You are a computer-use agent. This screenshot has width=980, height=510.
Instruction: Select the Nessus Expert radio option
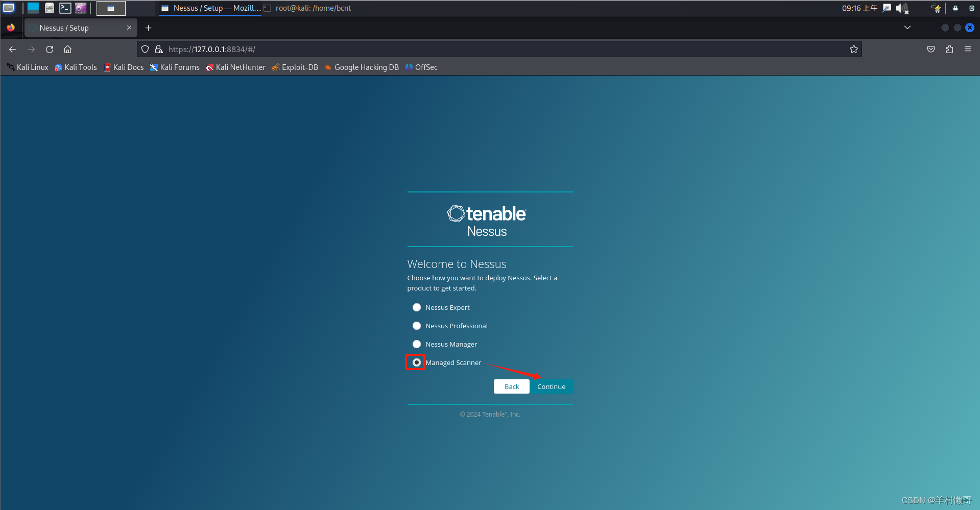(x=417, y=307)
